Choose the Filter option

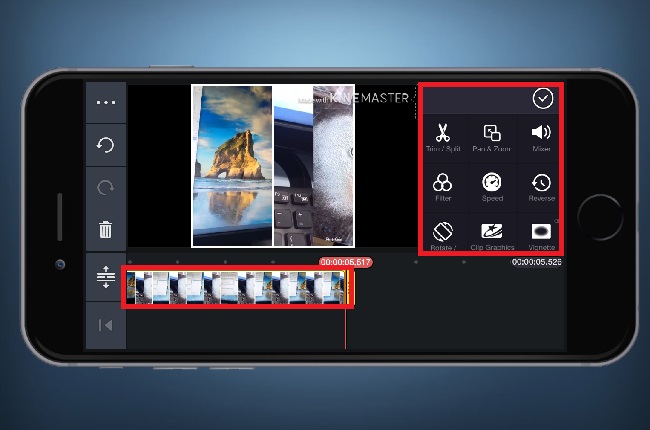pyautogui.click(x=443, y=186)
